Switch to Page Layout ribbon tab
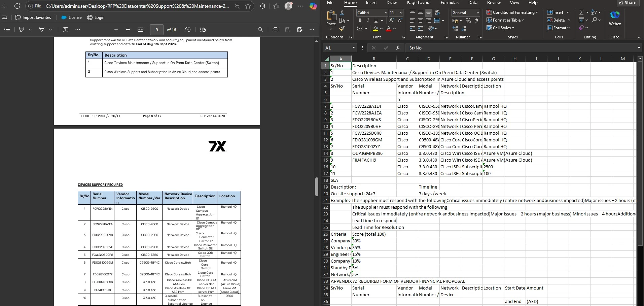This screenshot has height=306, width=644. click(x=419, y=3)
